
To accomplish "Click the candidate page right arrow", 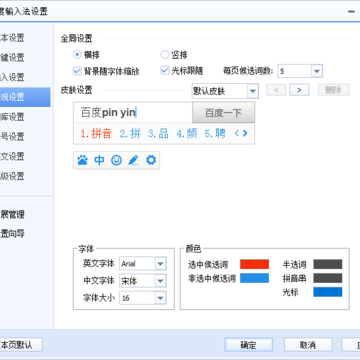I will coord(245,134).
